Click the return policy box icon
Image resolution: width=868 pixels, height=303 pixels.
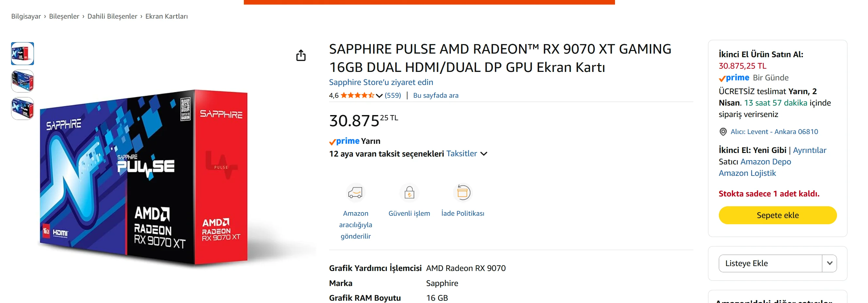click(463, 193)
